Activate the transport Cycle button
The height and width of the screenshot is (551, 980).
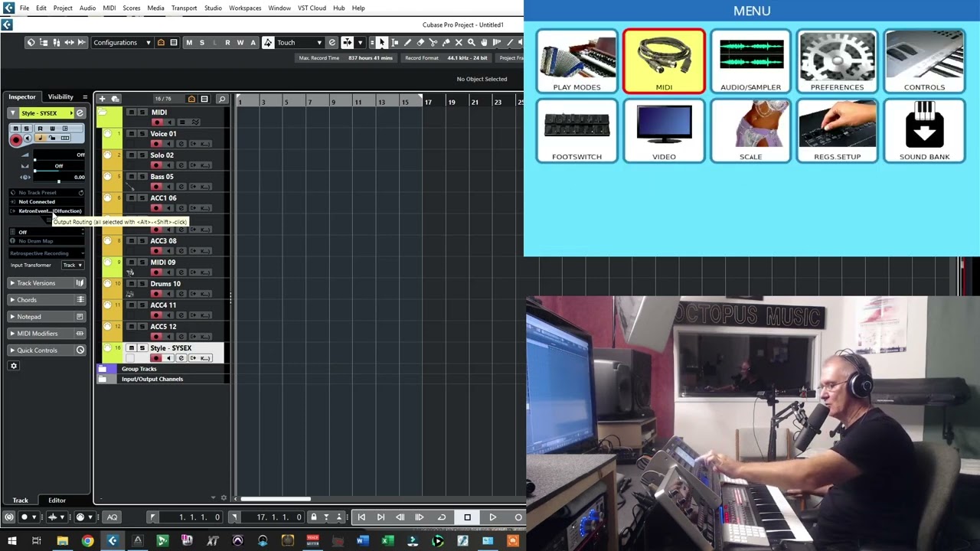click(x=442, y=517)
